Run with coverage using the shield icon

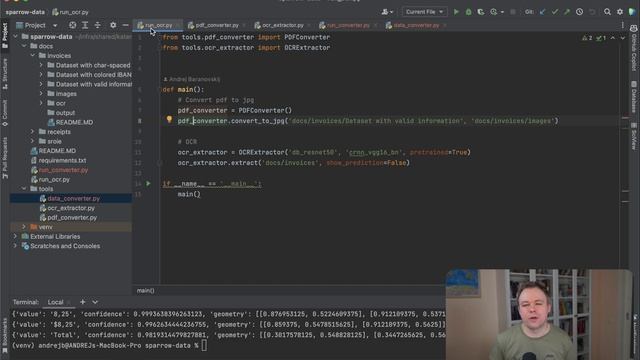[x=481, y=12]
